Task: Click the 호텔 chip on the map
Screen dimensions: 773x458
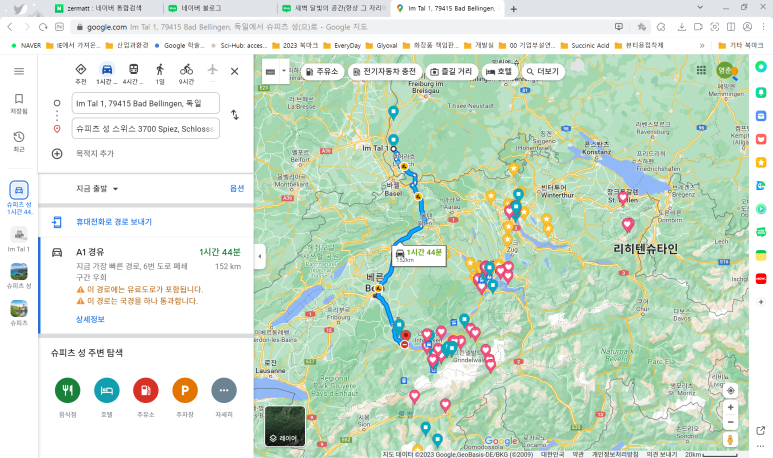Action: click(x=499, y=71)
